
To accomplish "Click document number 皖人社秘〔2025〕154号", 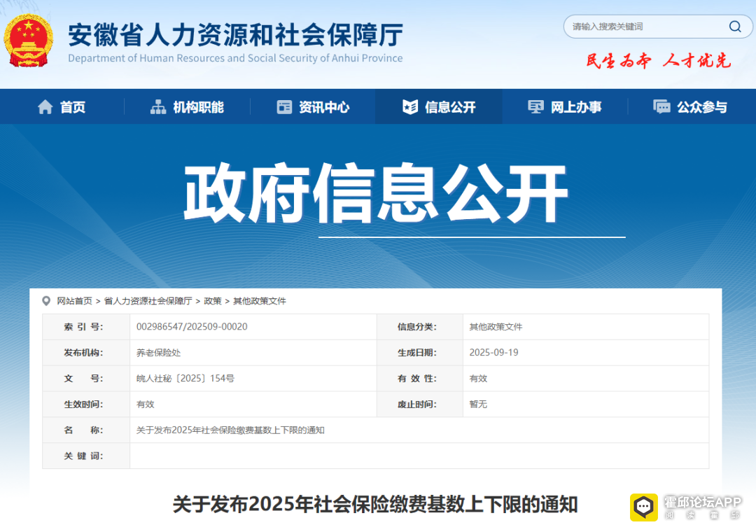I will tap(185, 379).
